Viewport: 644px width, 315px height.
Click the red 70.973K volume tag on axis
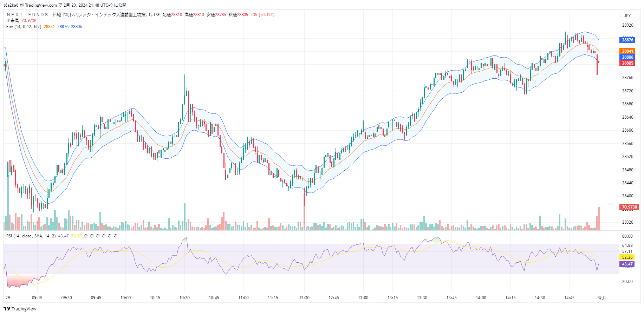(629, 207)
